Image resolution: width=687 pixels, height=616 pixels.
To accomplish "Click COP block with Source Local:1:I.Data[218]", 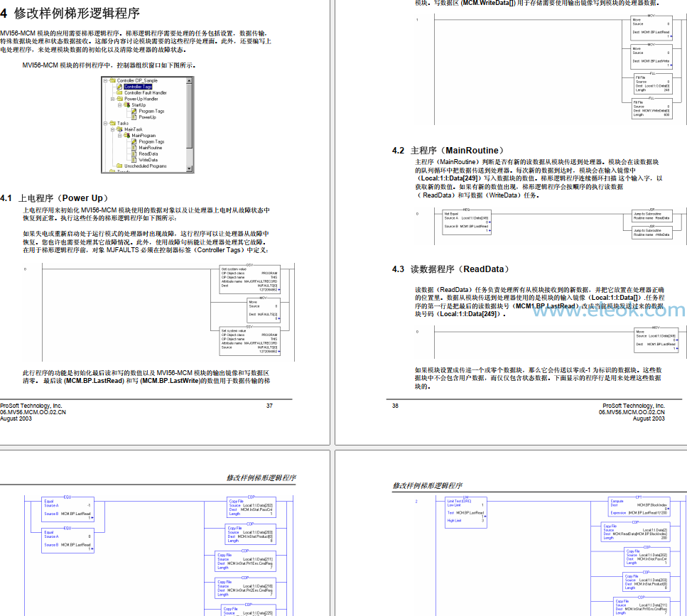I will click(x=245, y=588).
